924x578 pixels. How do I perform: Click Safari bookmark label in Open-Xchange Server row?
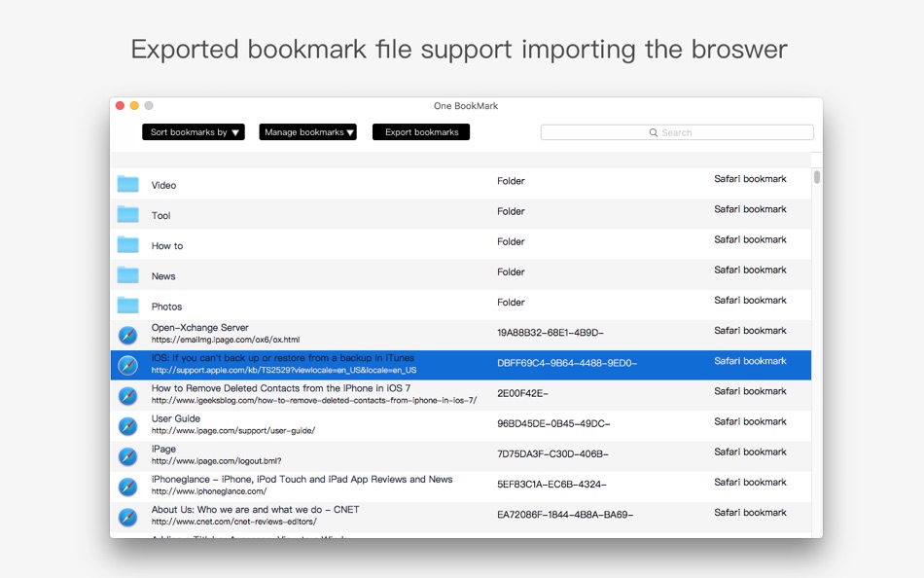coord(750,331)
